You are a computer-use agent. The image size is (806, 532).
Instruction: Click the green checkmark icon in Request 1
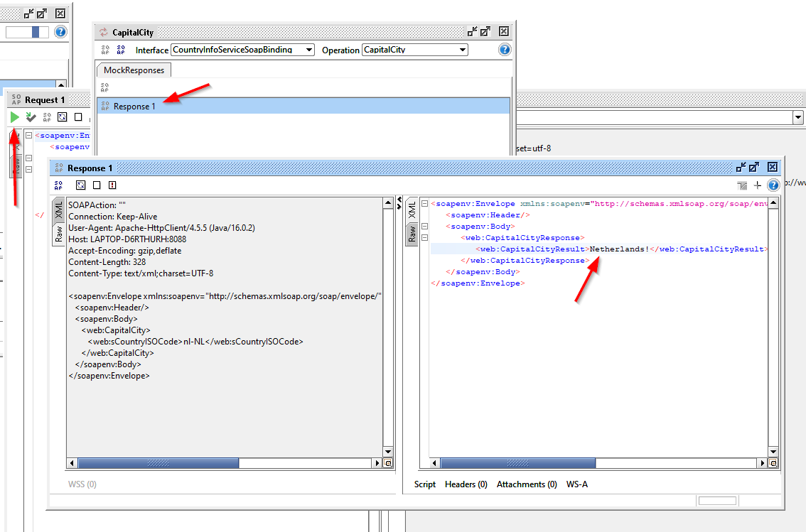click(x=31, y=117)
